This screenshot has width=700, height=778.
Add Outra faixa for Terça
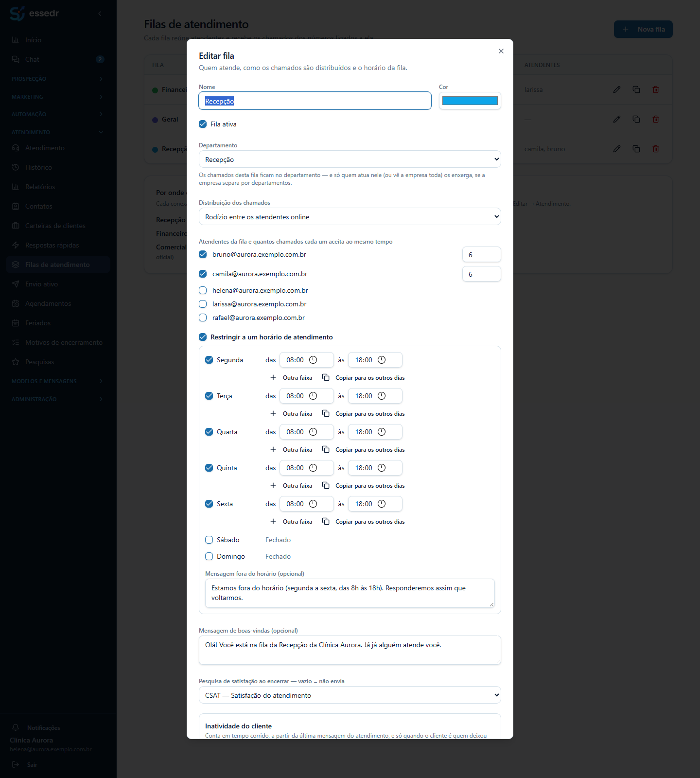click(291, 414)
